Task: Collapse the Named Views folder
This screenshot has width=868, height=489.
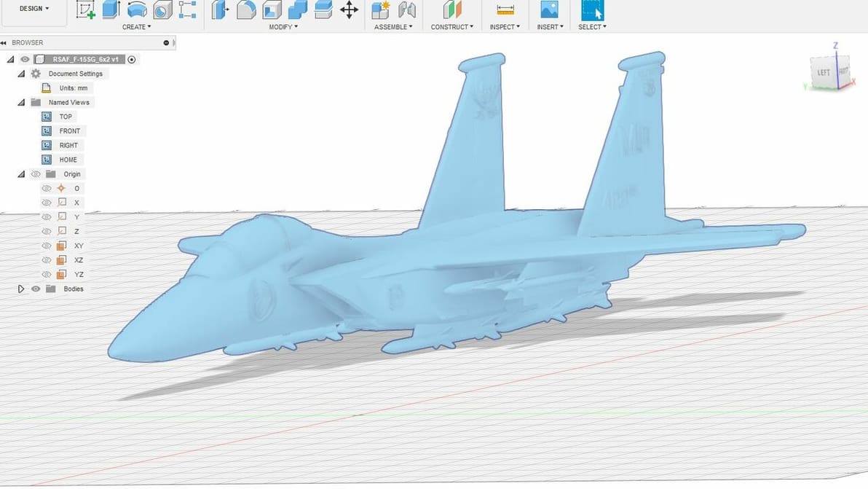Action: pos(21,103)
